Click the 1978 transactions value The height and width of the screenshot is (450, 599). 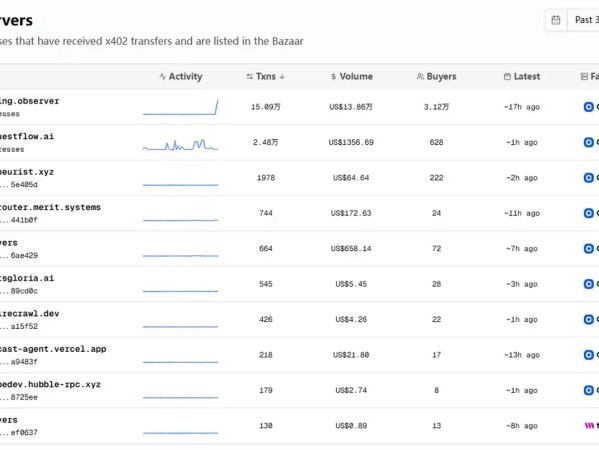[x=266, y=178]
